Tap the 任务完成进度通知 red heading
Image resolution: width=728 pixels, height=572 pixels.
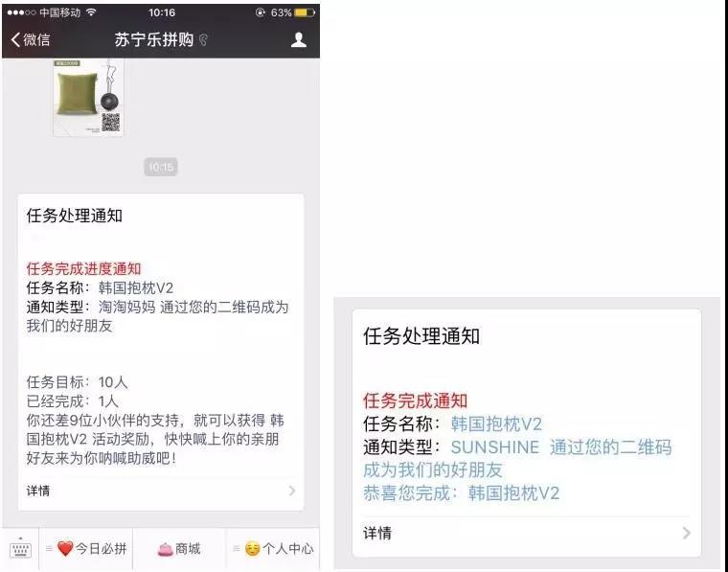tap(83, 269)
